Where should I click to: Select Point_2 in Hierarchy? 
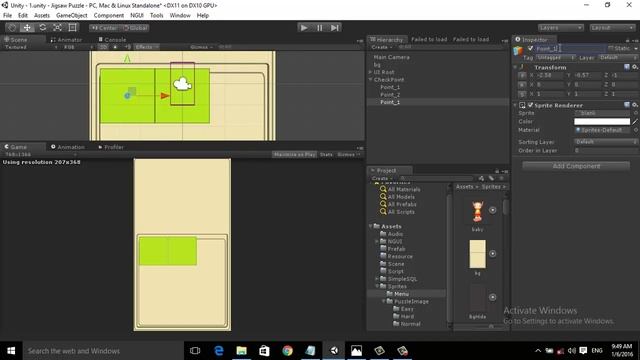click(x=390, y=95)
